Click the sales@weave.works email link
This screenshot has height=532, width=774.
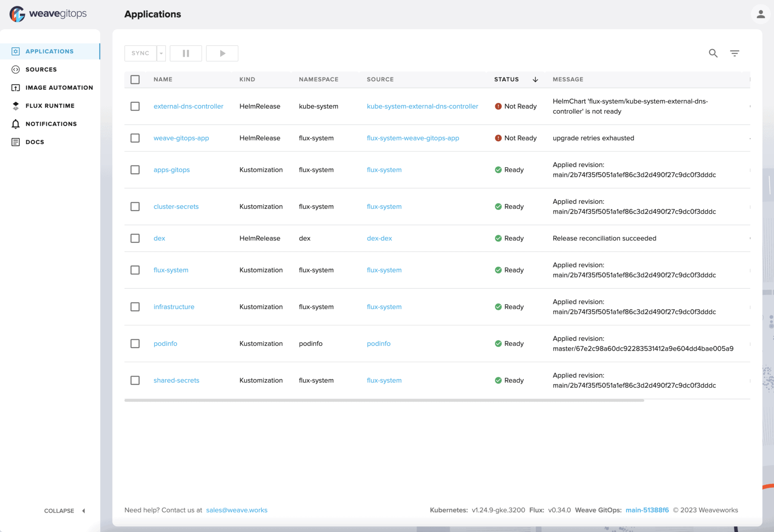[x=236, y=510]
